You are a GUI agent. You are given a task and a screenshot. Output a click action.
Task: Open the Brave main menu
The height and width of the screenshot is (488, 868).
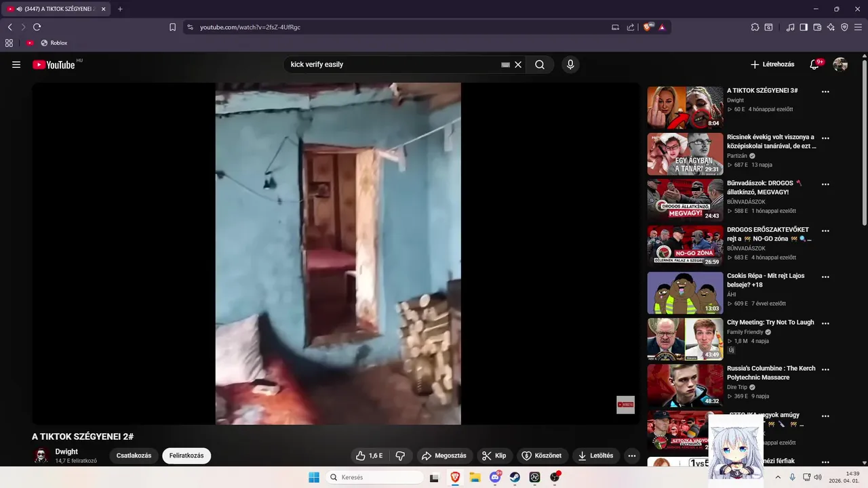pos(858,27)
